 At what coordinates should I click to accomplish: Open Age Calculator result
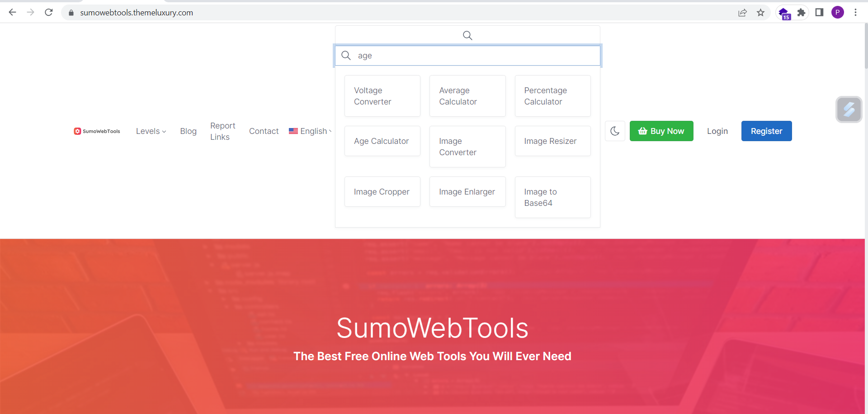click(382, 141)
